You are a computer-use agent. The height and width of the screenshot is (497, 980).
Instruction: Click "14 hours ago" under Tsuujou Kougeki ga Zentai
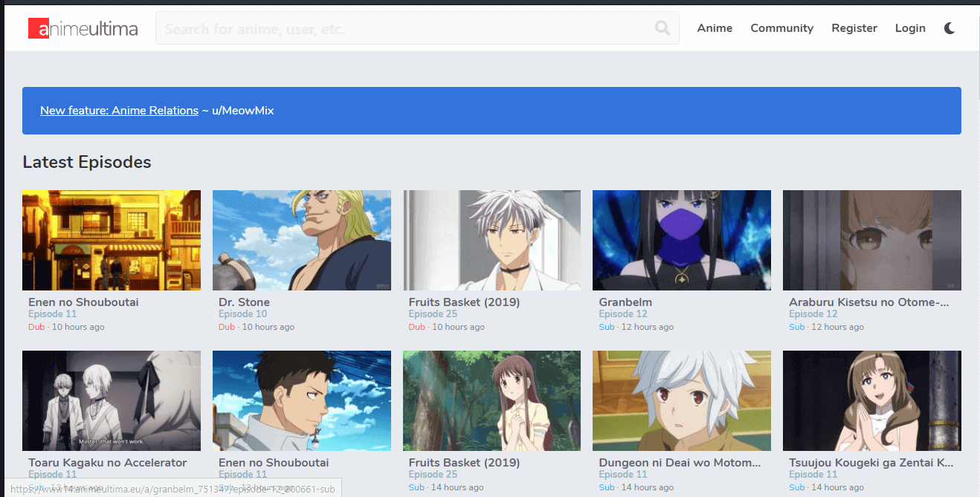pyautogui.click(x=838, y=487)
